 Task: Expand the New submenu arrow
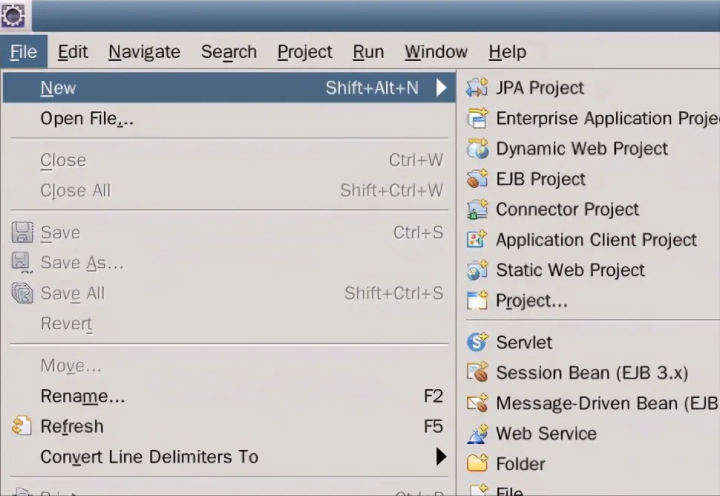(x=441, y=87)
